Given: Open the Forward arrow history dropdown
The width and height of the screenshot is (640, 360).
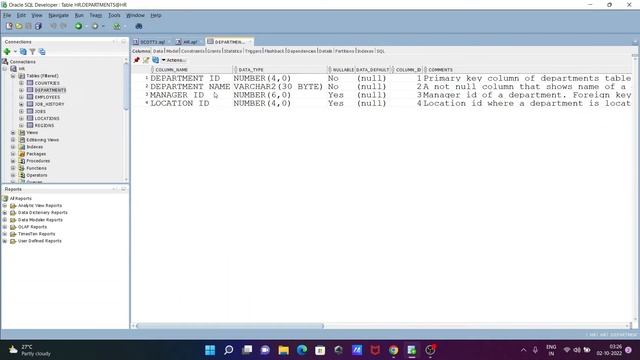Looking at the screenshot, I should click(103, 26).
